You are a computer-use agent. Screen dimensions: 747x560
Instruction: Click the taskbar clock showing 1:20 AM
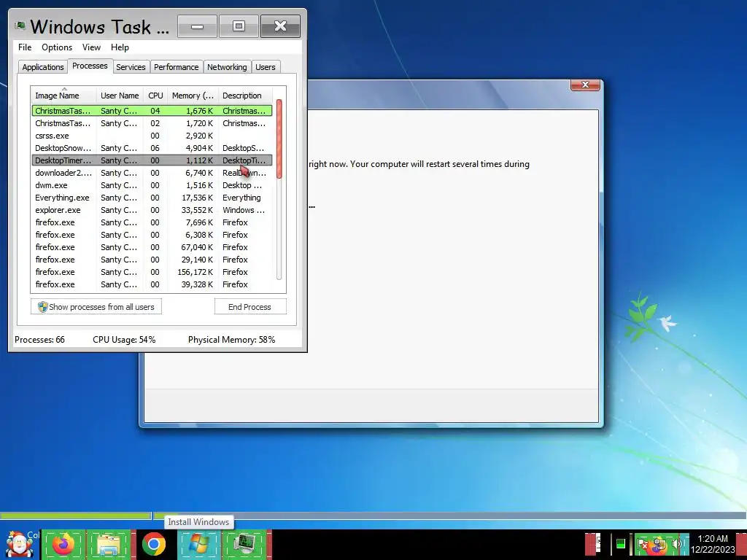coord(713,544)
